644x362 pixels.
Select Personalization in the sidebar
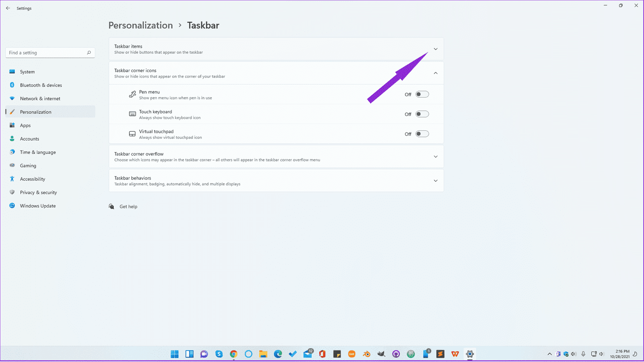point(50,112)
